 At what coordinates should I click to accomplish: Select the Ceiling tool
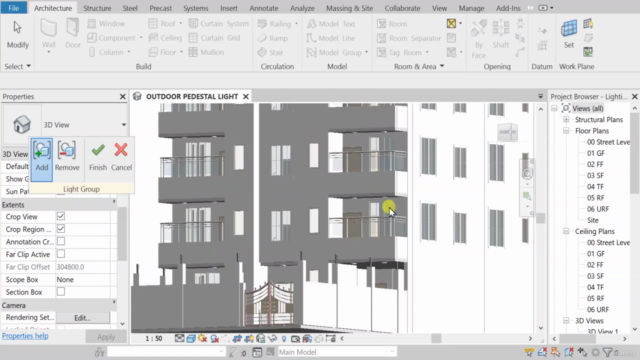click(x=165, y=38)
